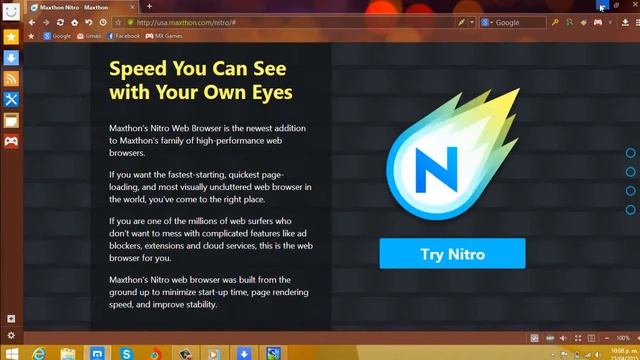Select the second page navigation dot
Image resolution: width=640 pixels, height=360 pixels.
tap(630, 172)
